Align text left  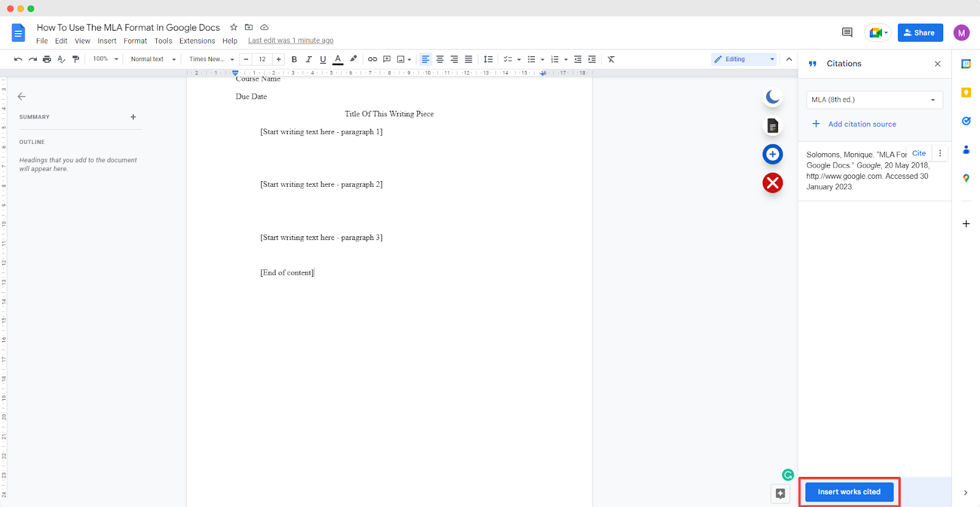[x=426, y=59]
